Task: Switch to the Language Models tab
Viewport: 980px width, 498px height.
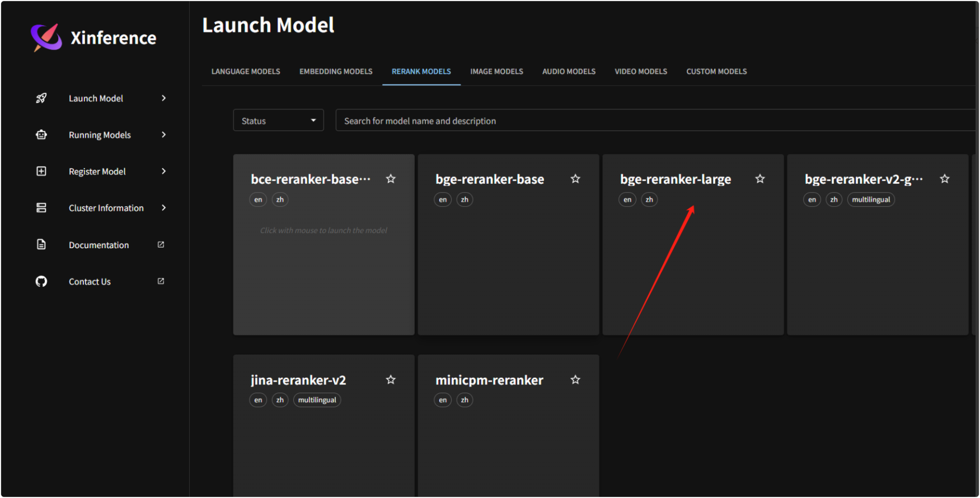Action: [x=246, y=72]
